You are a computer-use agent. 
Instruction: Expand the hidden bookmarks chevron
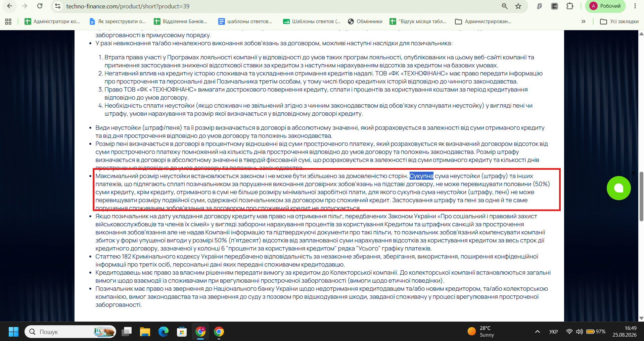click(x=584, y=21)
